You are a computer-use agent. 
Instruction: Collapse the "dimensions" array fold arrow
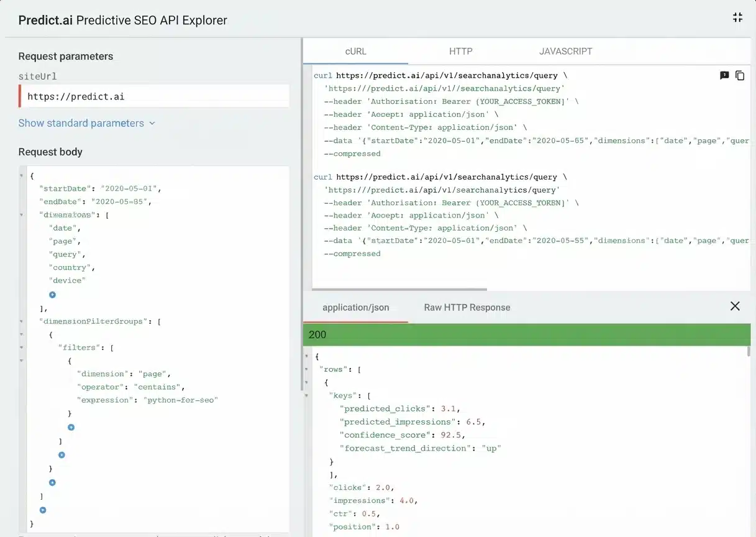pyautogui.click(x=22, y=215)
